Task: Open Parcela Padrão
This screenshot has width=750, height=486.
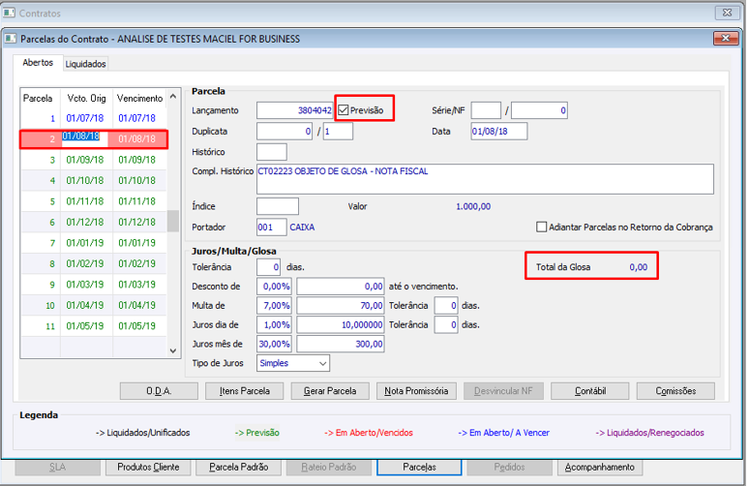Action: [x=239, y=467]
